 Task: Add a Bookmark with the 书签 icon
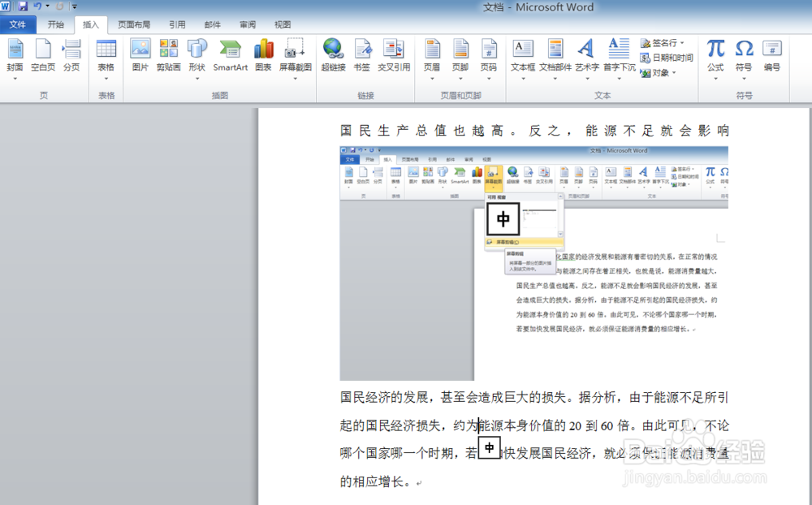[x=361, y=54]
